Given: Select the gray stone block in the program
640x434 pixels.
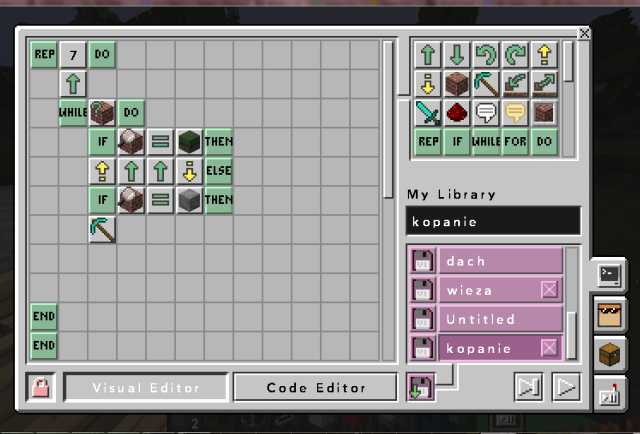Looking at the screenshot, I should click(x=189, y=200).
